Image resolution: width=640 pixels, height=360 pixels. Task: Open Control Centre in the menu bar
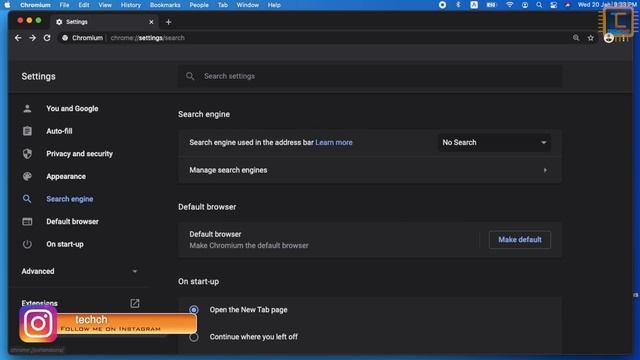click(x=553, y=5)
